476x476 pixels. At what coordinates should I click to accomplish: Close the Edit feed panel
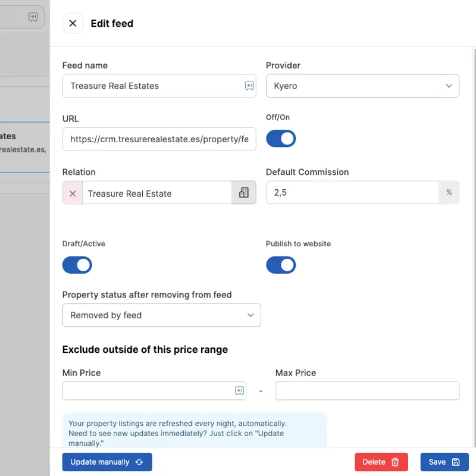click(x=73, y=23)
